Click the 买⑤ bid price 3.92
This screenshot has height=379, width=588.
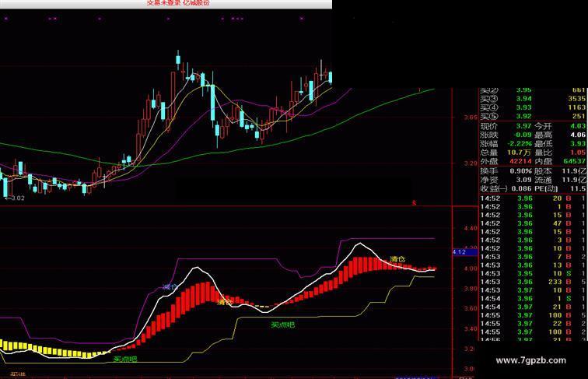click(x=523, y=116)
